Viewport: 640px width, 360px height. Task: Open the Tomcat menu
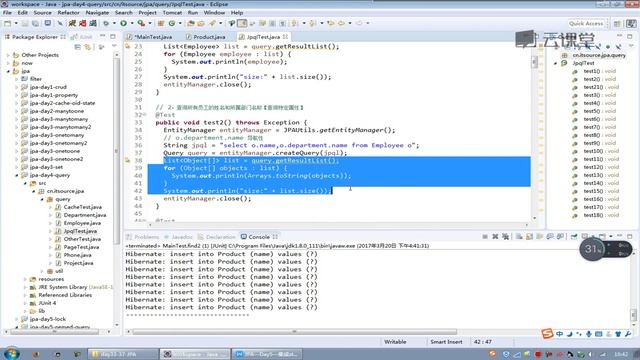click(x=172, y=13)
